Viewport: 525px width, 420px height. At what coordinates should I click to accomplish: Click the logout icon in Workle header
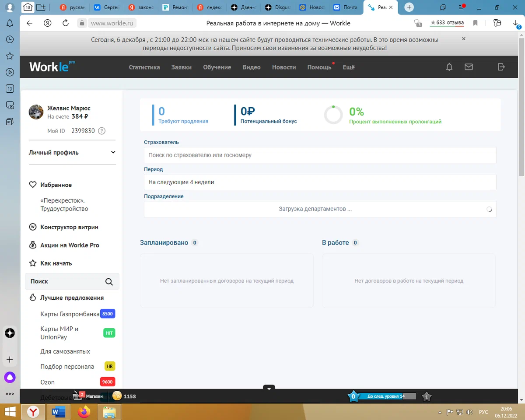click(x=501, y=67)
